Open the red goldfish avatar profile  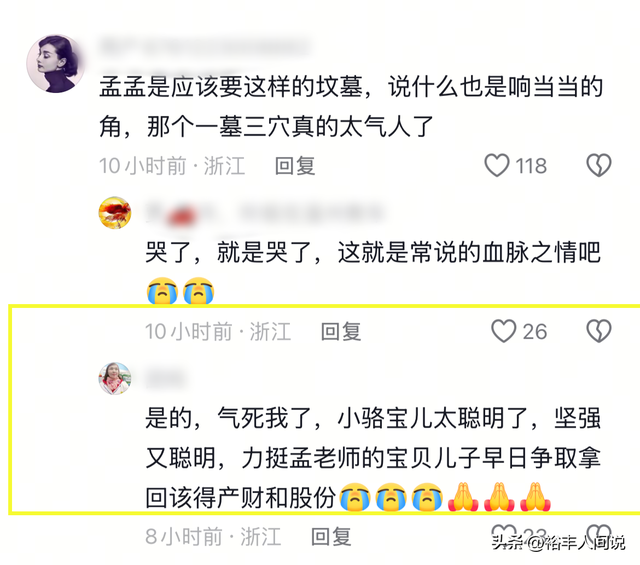(x=115, y=212)
